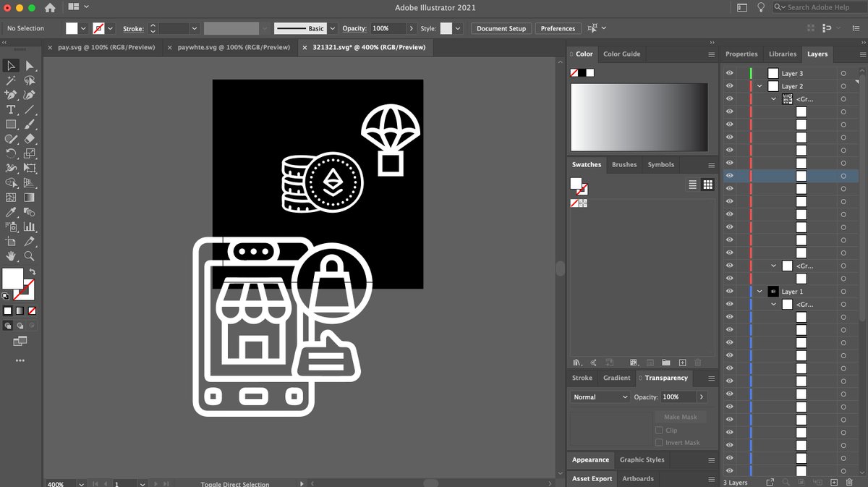The height and width of the screenshot is (487, 868).
Task: Choose the Type tool
Action: [11, 109]
